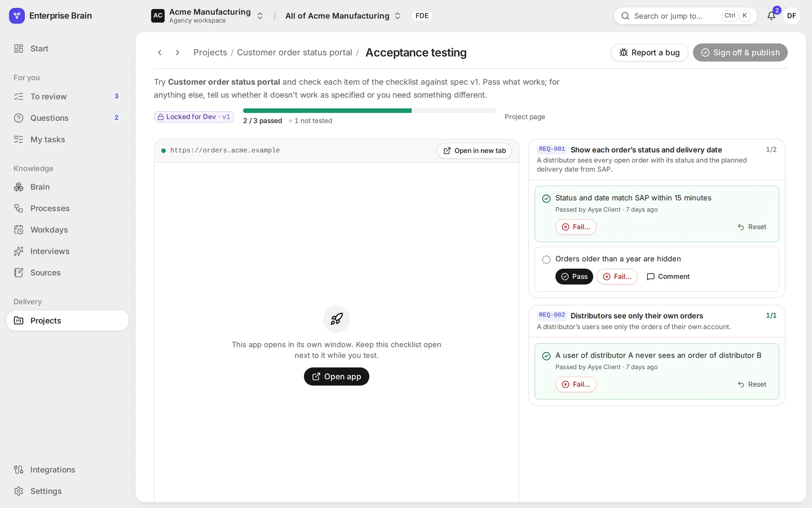Open Settings in the sidebar
The height and width of the screenshot is (508, 812).
pos(68,491)
